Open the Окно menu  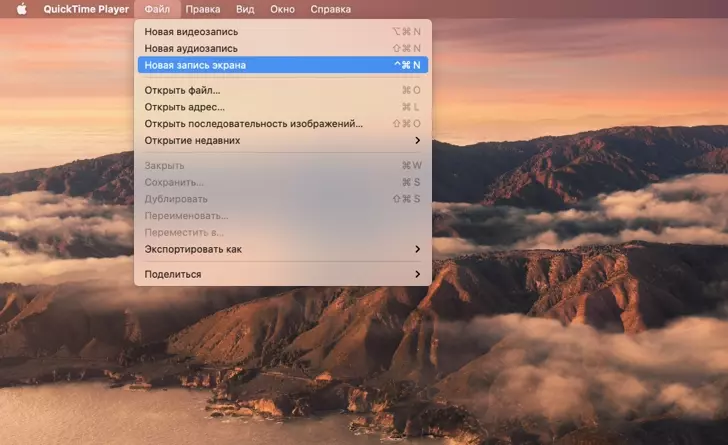pos(282,9)
